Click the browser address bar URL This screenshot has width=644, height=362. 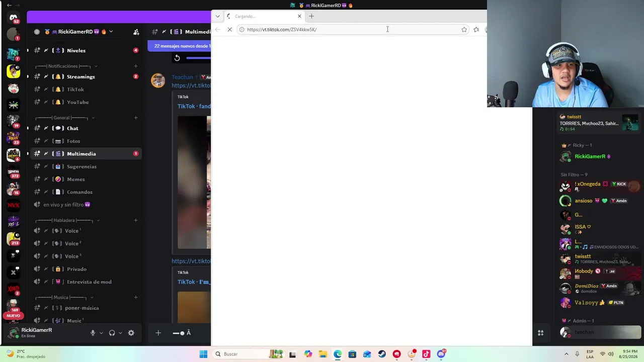pos(282,30)
